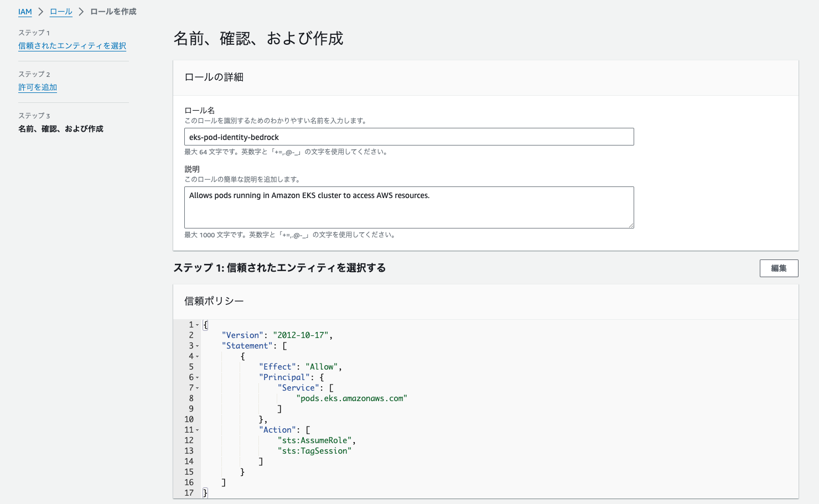Click the ロールの詳細 section heading
The height and width of the screenshot is (504, 819).
coord(214,77)
